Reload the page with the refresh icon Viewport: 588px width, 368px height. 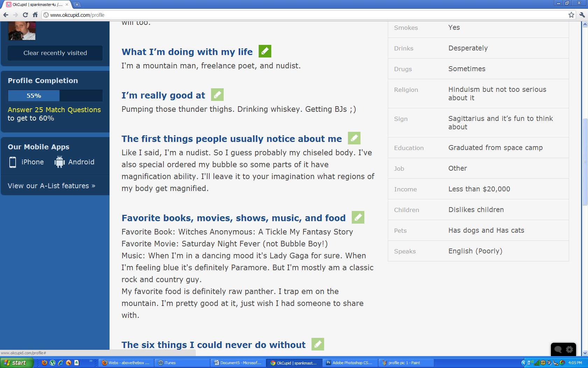point(25,15)
